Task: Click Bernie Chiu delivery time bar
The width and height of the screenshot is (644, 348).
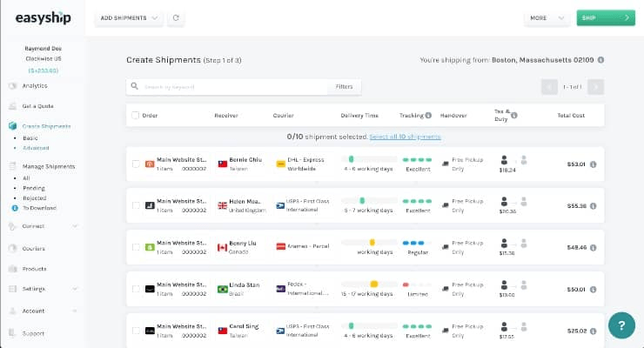Action: coord(369,159)
